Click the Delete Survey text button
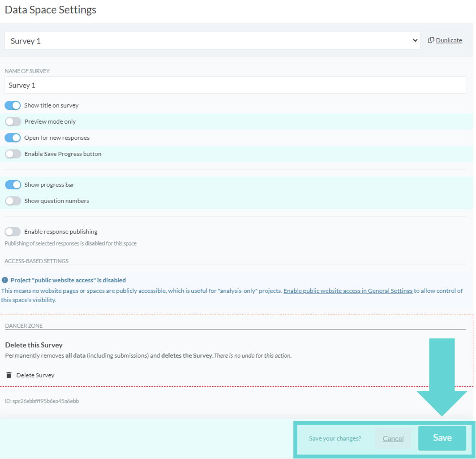Image resolution: width=476 pixels, height=459 pixels. point(35,375)
